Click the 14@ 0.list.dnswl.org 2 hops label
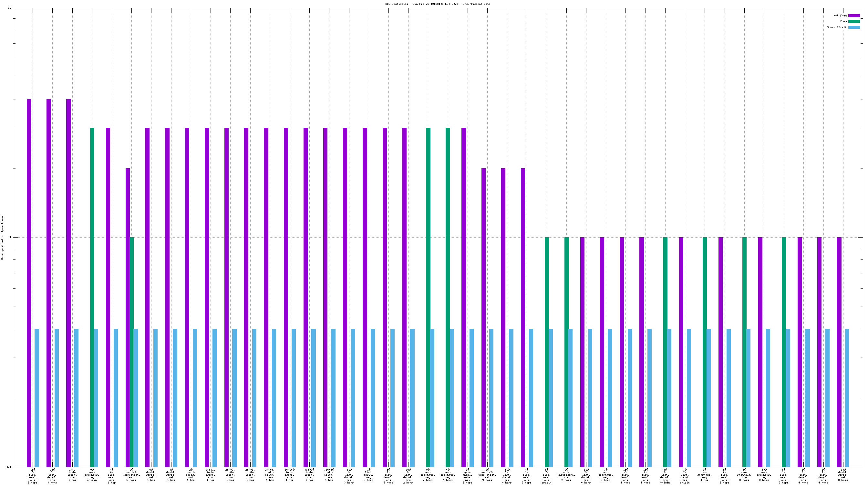Viewport: 868px width, 488px height. (408, 476)
